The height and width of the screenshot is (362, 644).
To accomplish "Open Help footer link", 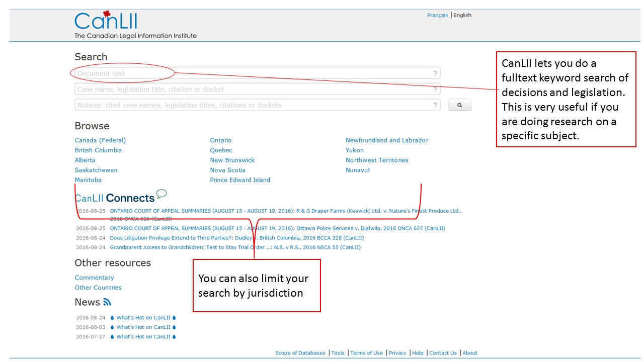I will (418, 353).
